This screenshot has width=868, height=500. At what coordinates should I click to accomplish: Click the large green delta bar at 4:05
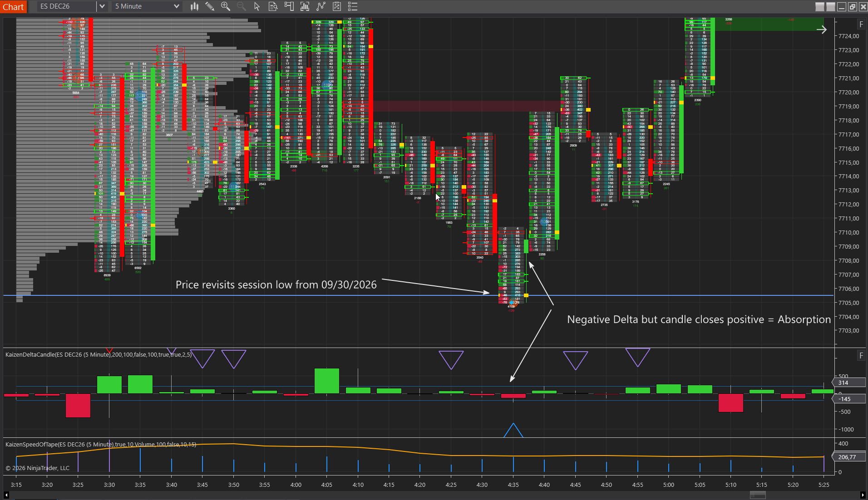coord(326,381)
